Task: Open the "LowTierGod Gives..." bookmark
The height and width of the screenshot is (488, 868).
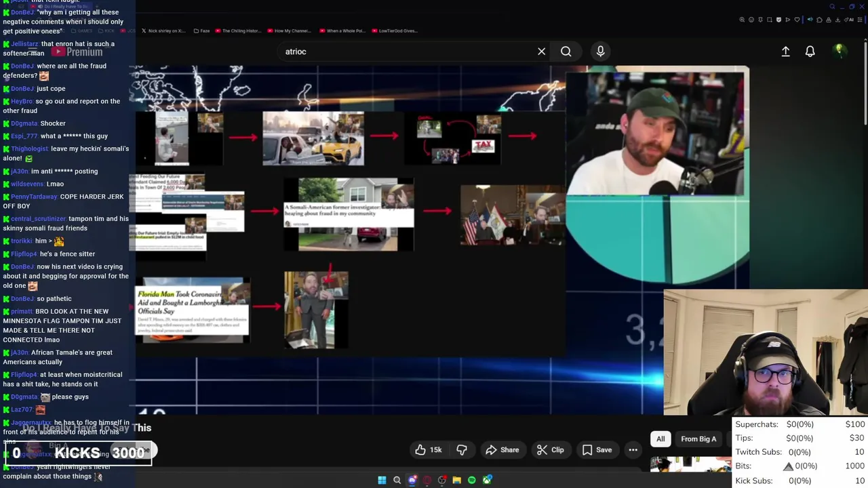Action: 394,30
